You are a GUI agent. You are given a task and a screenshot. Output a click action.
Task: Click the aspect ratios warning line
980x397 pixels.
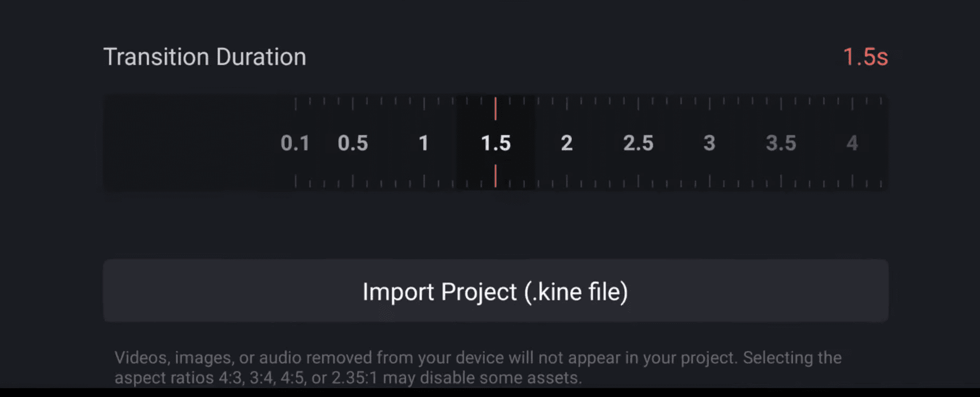click(x=348, y=377)
